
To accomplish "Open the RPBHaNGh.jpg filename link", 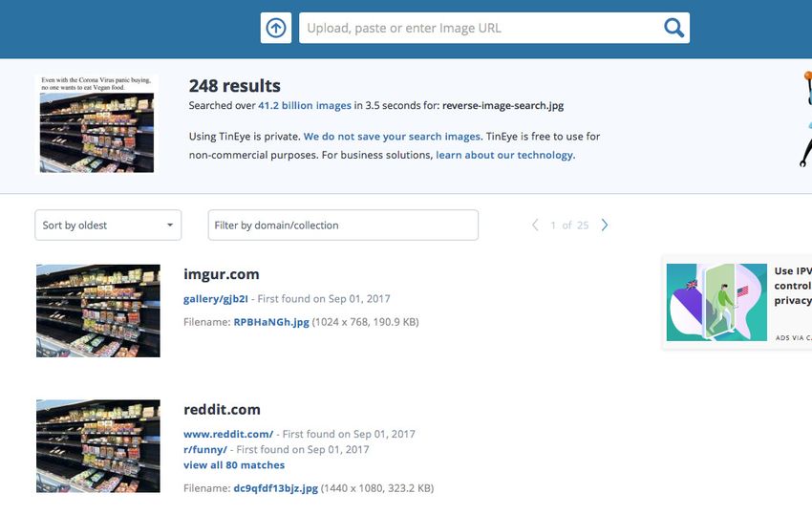I will (271, 322).
